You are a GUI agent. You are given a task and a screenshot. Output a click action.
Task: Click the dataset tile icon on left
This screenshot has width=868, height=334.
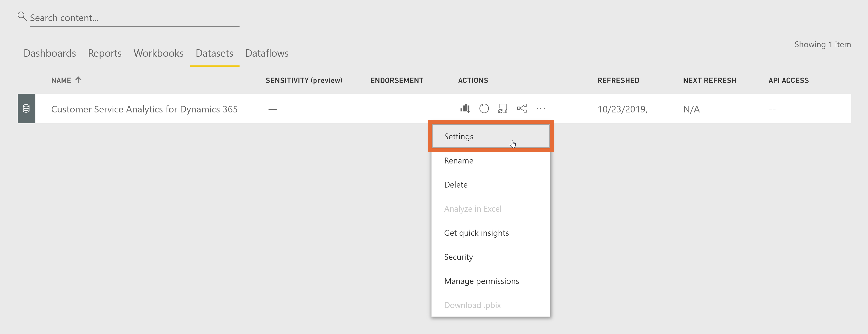[x=26, y=109]
